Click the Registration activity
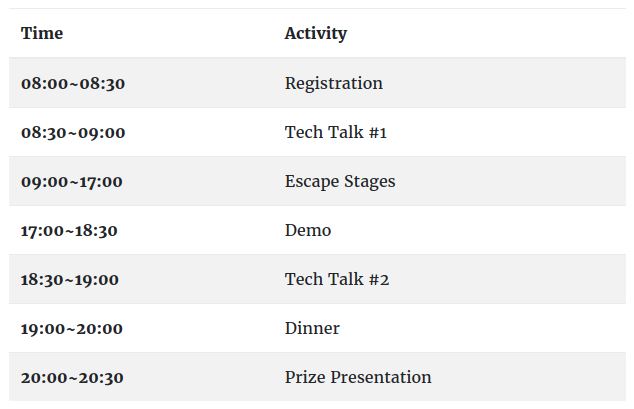 (x=333, y=83)
